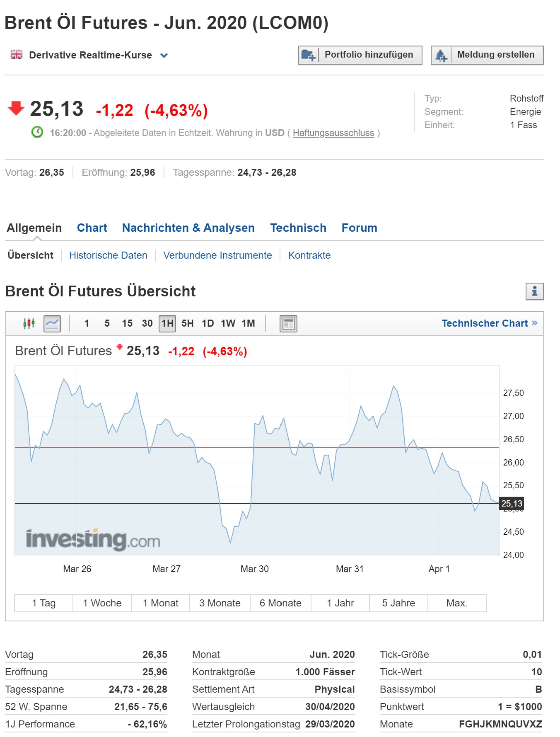The height and width of the screenshot is (737, 560).
Task: Toggle the 1H chart interval
Action: point(167,323)
